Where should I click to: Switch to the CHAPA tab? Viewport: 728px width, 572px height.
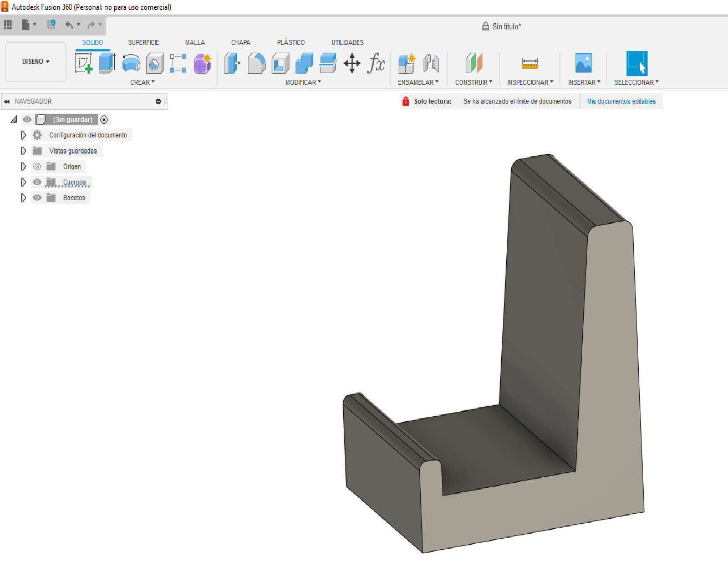pyautogui.click(x=241, y=43)
